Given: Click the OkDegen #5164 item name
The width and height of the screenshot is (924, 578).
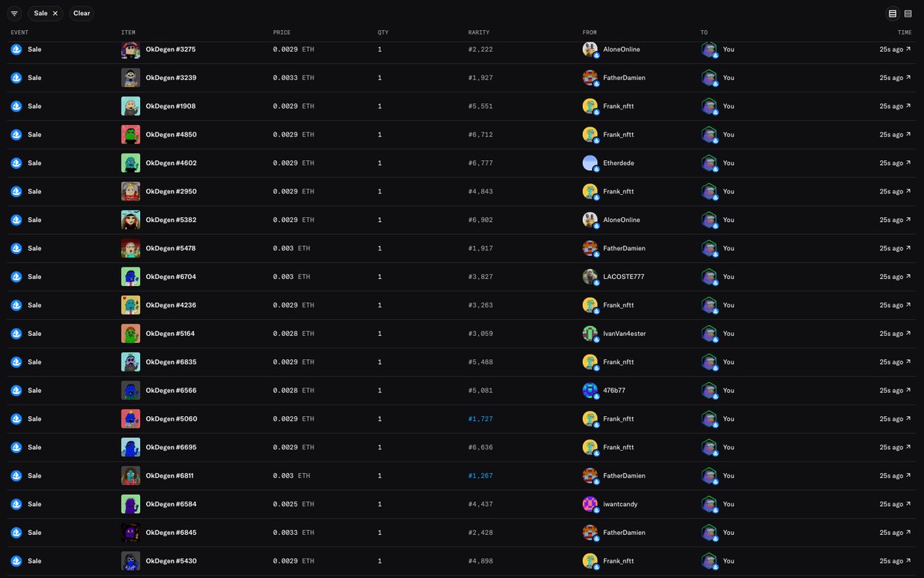Looking at the screenshot, I should 171,334.
